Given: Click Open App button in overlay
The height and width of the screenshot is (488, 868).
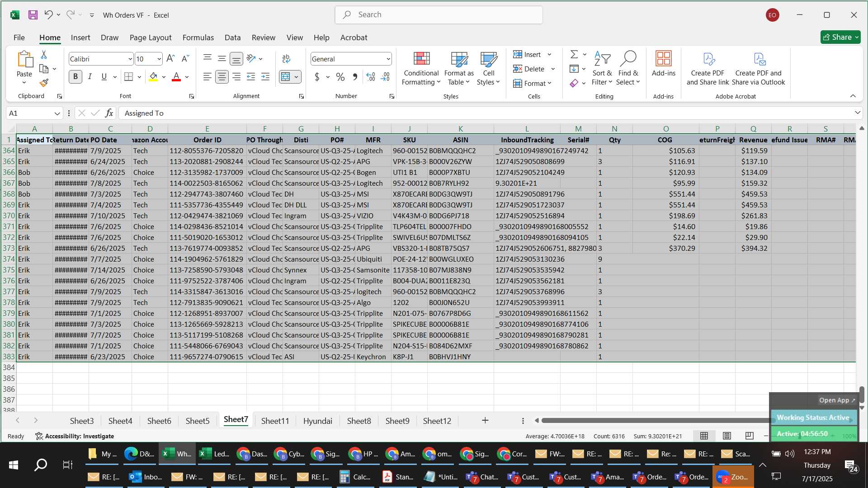Looking at the screenshot, I should click(837, 400).
